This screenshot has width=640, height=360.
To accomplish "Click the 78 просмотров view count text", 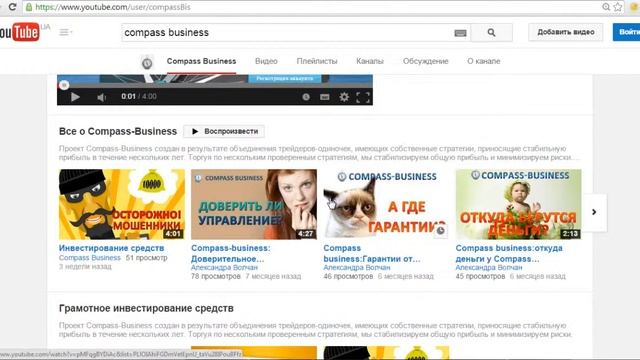I will (216, 277).
